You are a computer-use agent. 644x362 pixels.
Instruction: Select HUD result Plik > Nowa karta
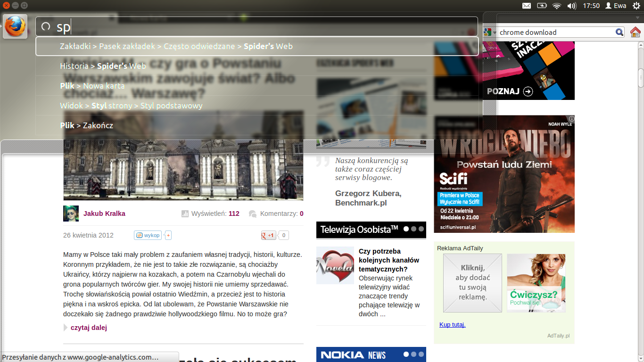[257, 86]
